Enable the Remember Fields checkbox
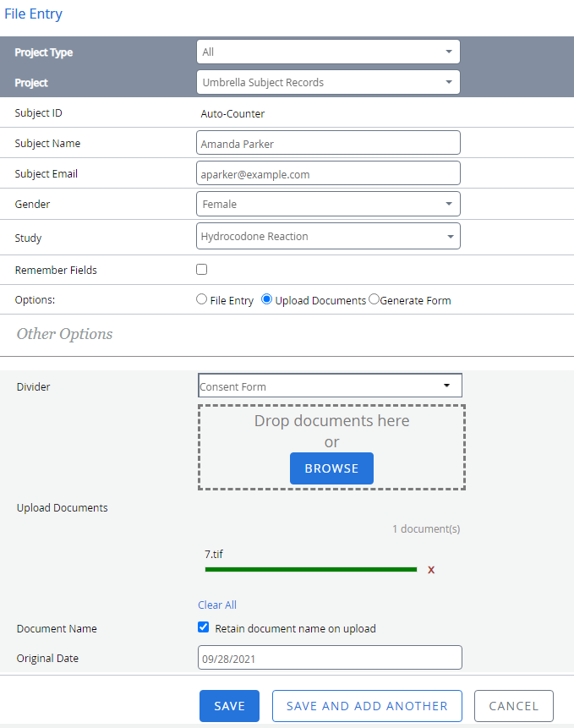The image size is (574, 728). (202, 270)
